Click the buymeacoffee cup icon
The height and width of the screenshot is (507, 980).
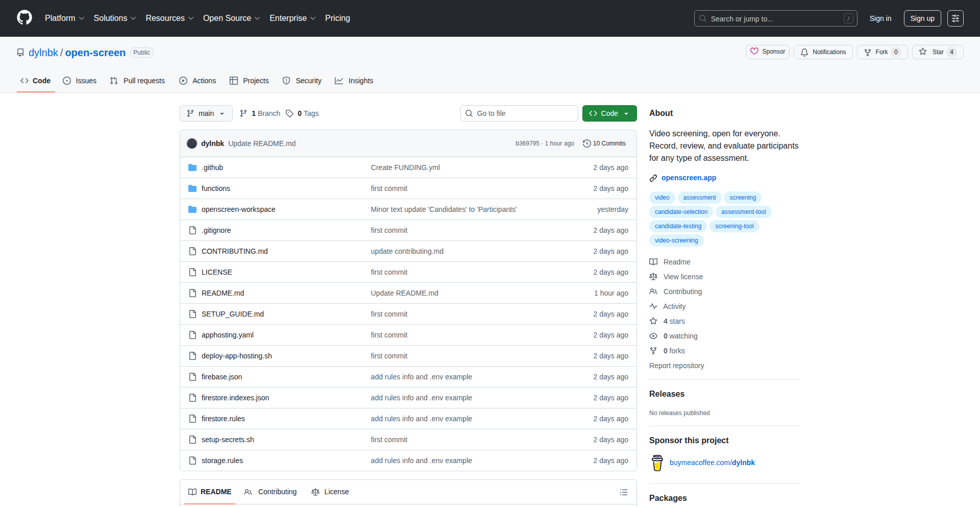657,463
